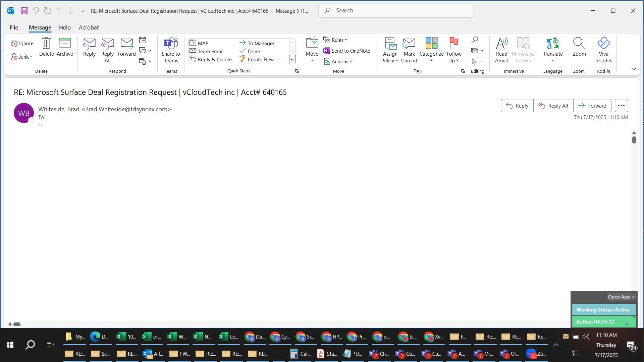Open Task View on taskbar
Screen dimensions: 644x362
(50, 345)
